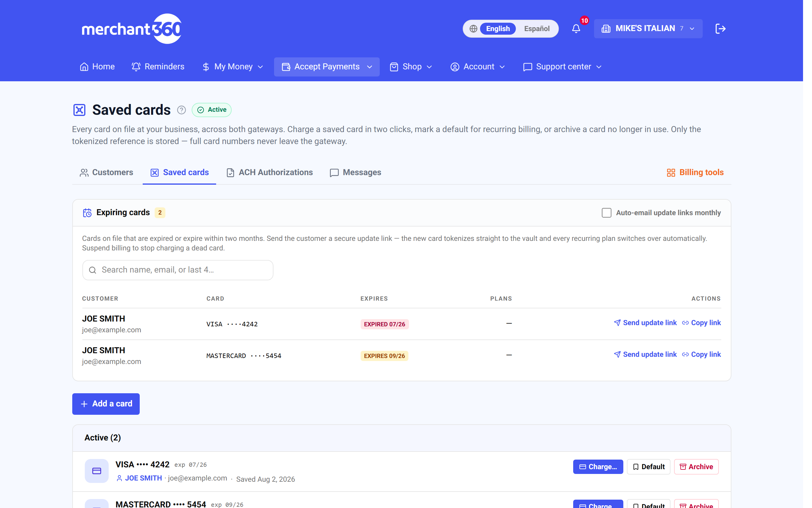Click the Add a card button
The image size is (812, 508).
pos(106,404)
